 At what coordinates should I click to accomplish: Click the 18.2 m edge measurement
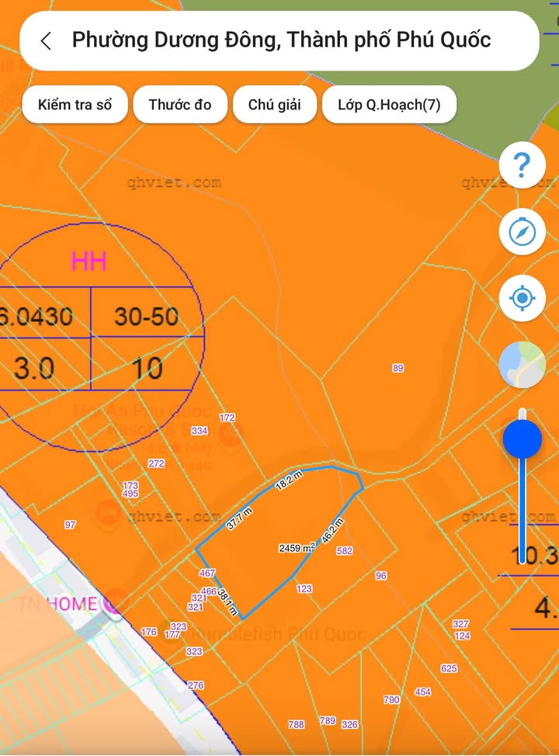289,480
